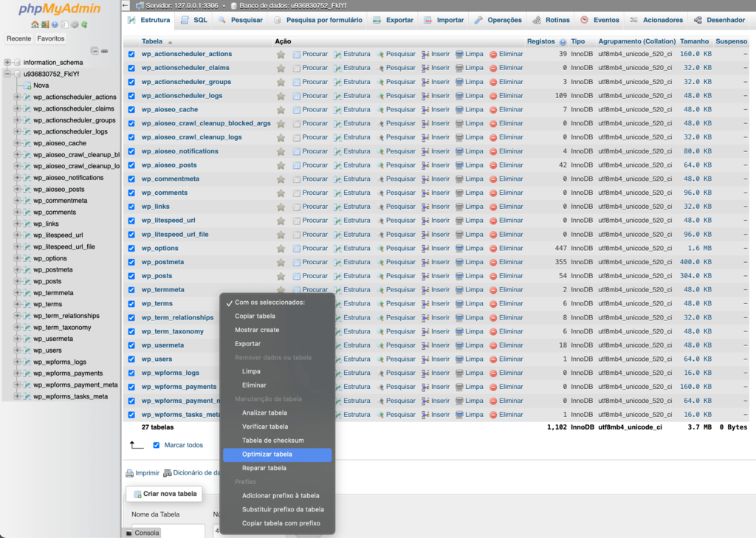Toggle the wp_users row checkbox
Image resolution: width=756 pixels, height=538 pixels.
coord(131,359)
